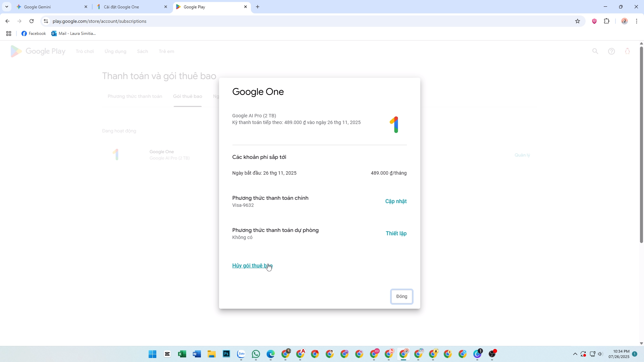
Task: Click the site information icon in address bar
Action: click(46, 21)
